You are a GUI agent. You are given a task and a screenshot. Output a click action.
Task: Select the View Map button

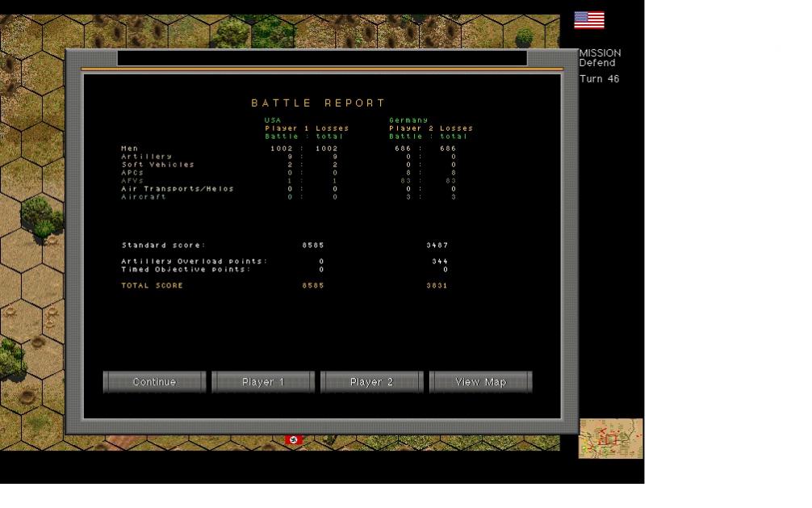click(480, 382)
